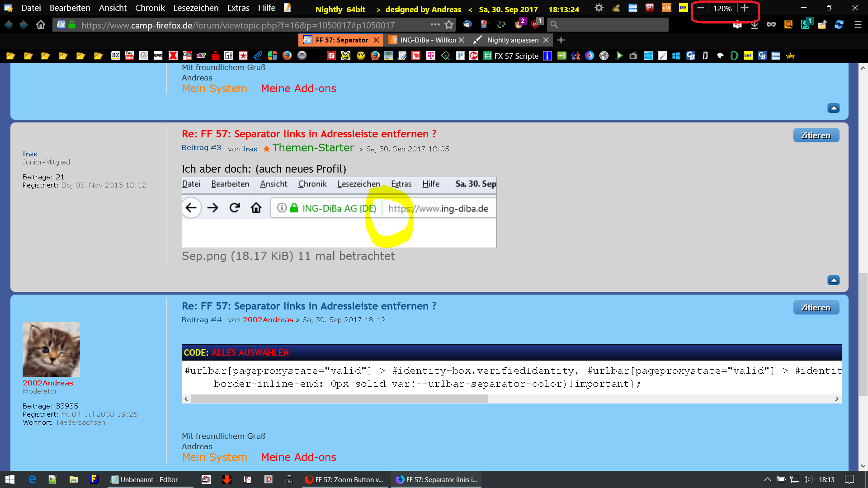
Task: Click zoom in plus button
Action: click(745, 8)
